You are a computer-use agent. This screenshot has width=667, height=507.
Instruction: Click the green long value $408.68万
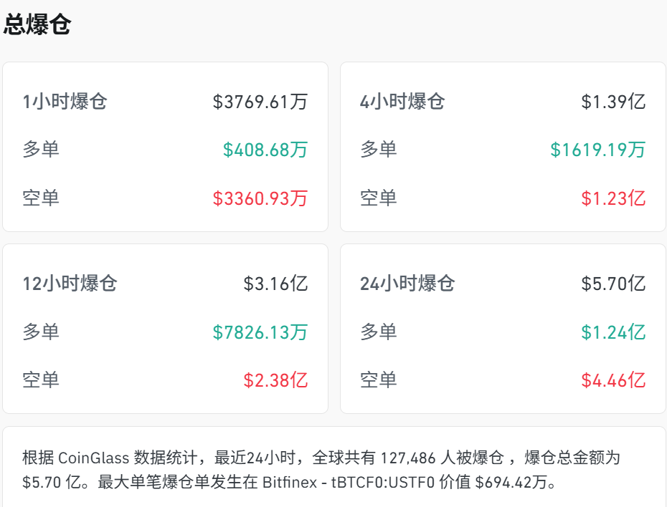[265, 149]
